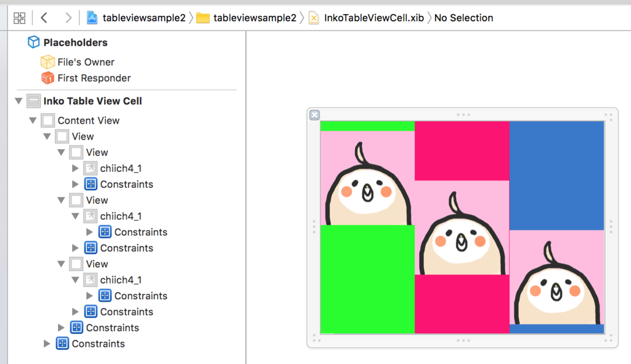This screenshot has width=631, height=364.
Task: Click the bird image in blue column
Action: [x=556, y=277]
